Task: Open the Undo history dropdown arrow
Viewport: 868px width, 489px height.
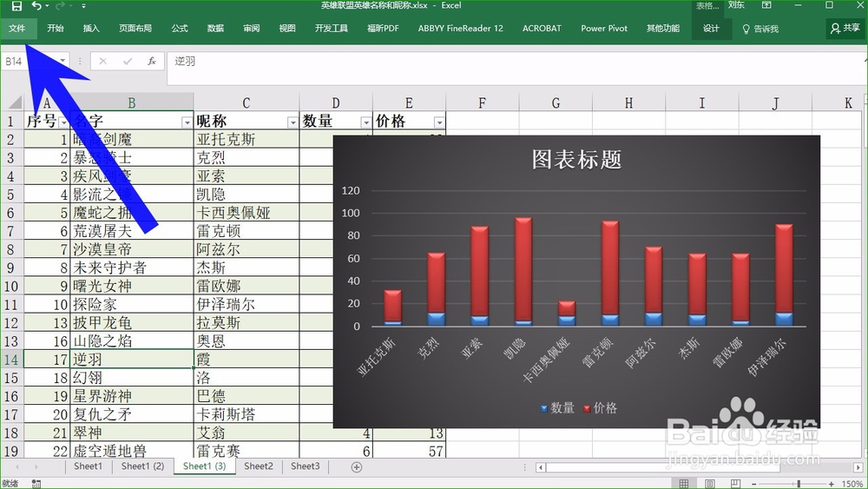Action: point(47,6)
